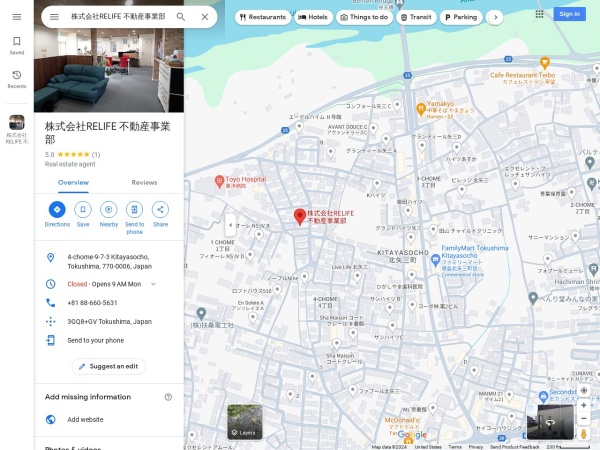Share this place
Viewport: 600px width, 450px height.
(160, 215)
